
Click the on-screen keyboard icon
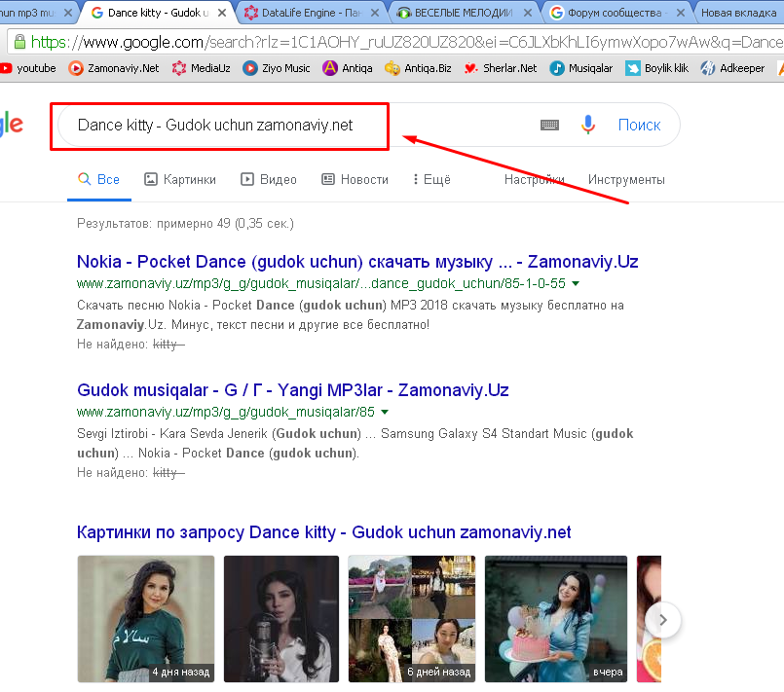pos(549,125)
